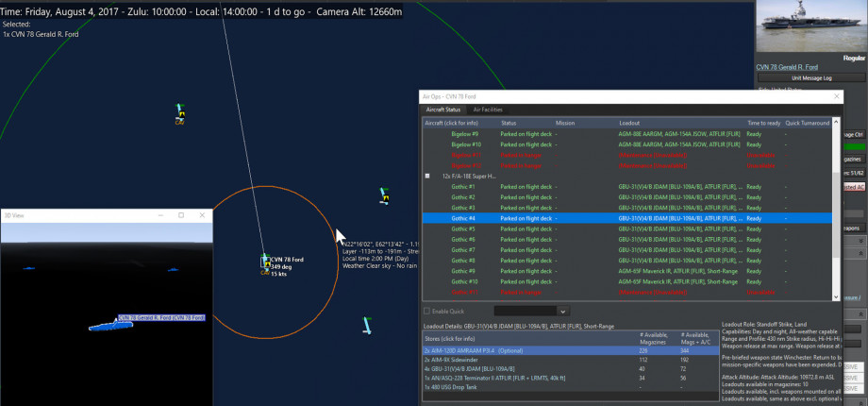The image size is (868, 406).
Task: Collapse the 12x F/A-18E Super Hornet group
Action: 427,177
